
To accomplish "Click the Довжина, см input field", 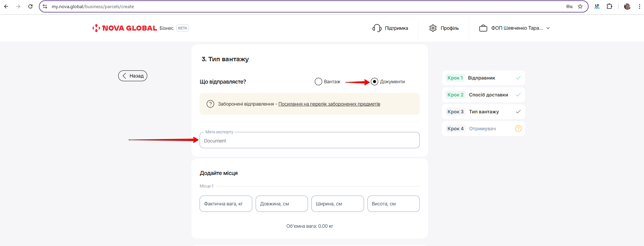I will coord(281,204).
